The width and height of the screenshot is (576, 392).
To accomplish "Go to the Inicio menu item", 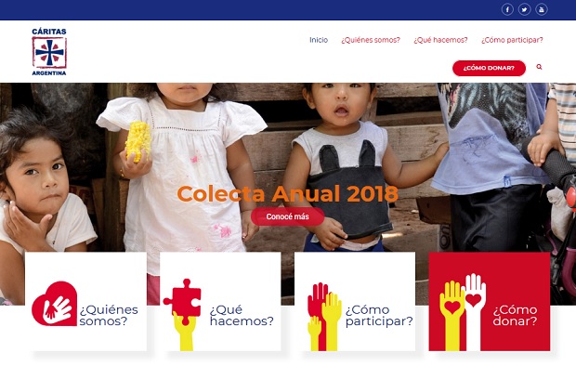I will point(319,40).
